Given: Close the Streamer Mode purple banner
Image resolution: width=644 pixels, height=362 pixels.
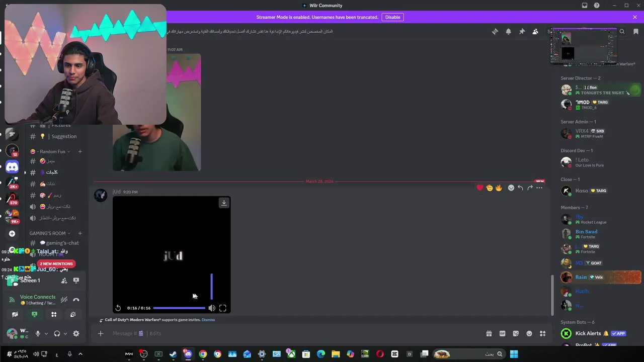Looking at the screenshot, I should click(635, 17).
